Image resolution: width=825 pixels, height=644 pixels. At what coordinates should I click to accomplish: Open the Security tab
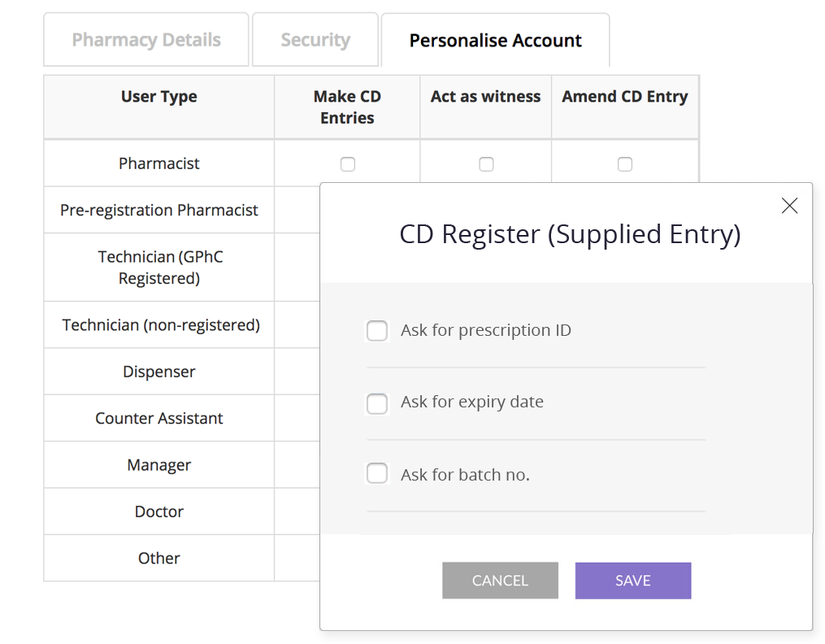click(x=315, y=40)
